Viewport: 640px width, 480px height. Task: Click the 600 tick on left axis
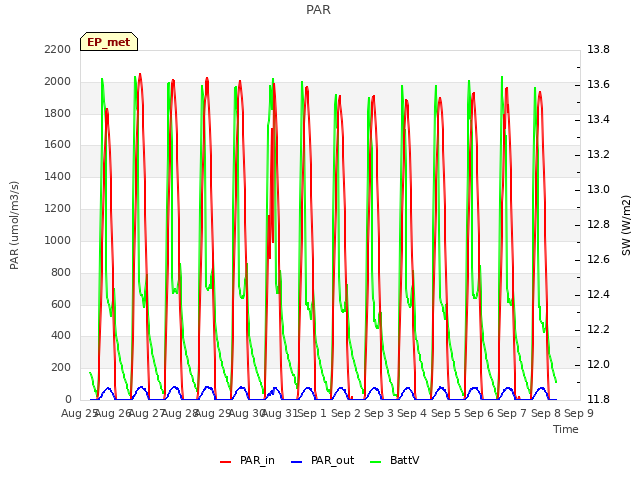pos(61,304)
